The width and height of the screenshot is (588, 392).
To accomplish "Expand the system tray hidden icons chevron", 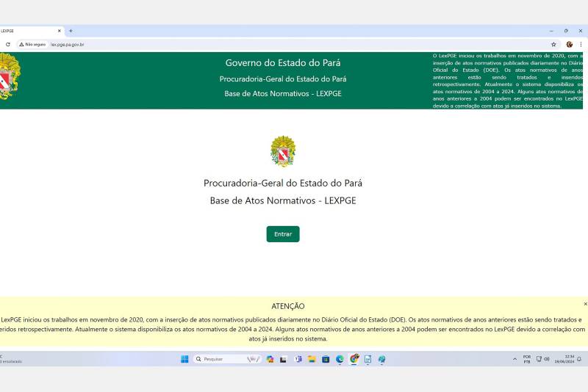I will point(514,359).
